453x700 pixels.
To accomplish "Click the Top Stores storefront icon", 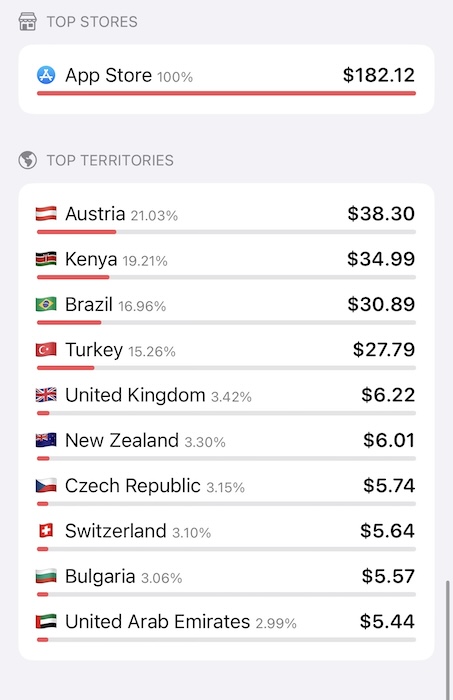I will coord(28,21).
